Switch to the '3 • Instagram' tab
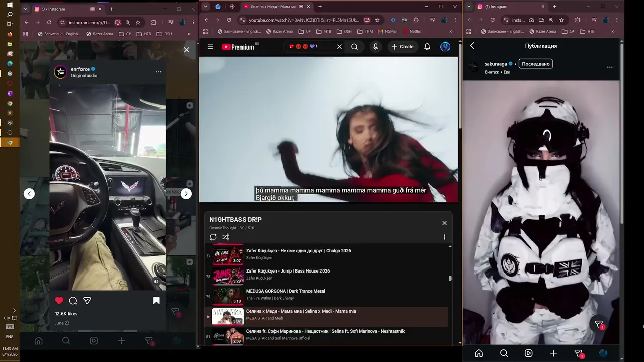The height and width of the screenshot is (362, 644). coord(68,9)
